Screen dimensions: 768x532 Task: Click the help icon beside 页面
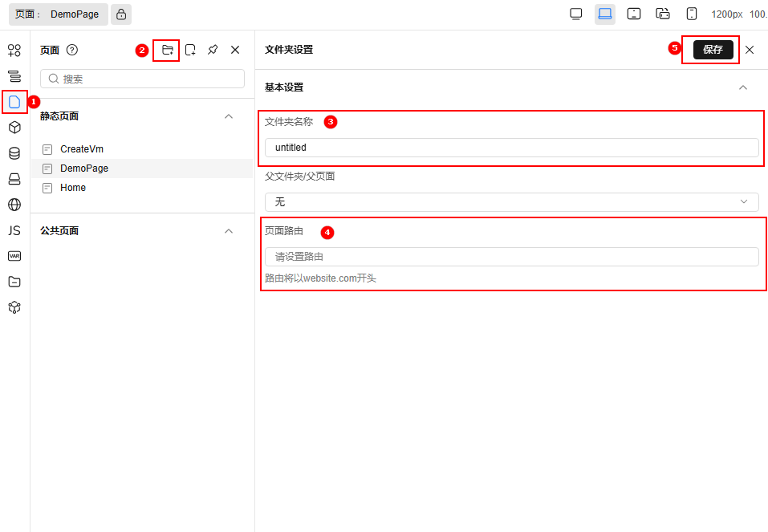(71, 50)
